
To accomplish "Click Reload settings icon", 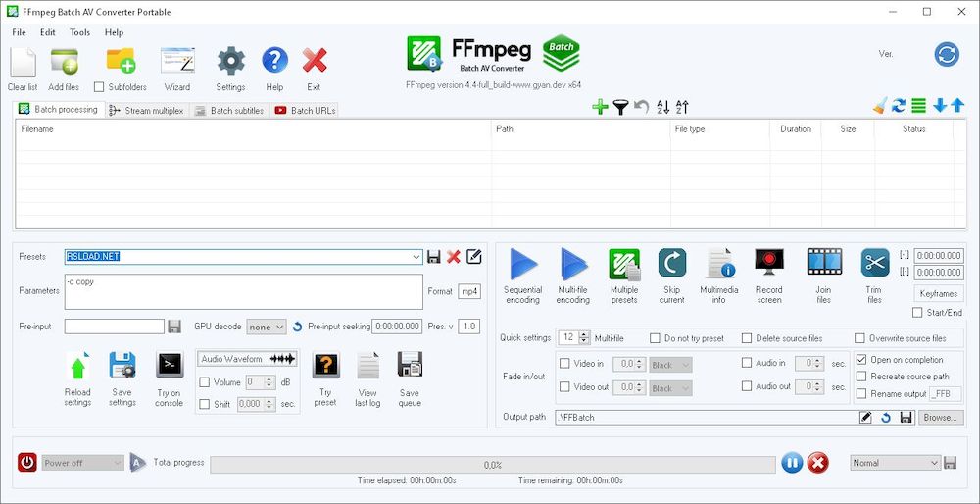I will [x=77, y=365].
